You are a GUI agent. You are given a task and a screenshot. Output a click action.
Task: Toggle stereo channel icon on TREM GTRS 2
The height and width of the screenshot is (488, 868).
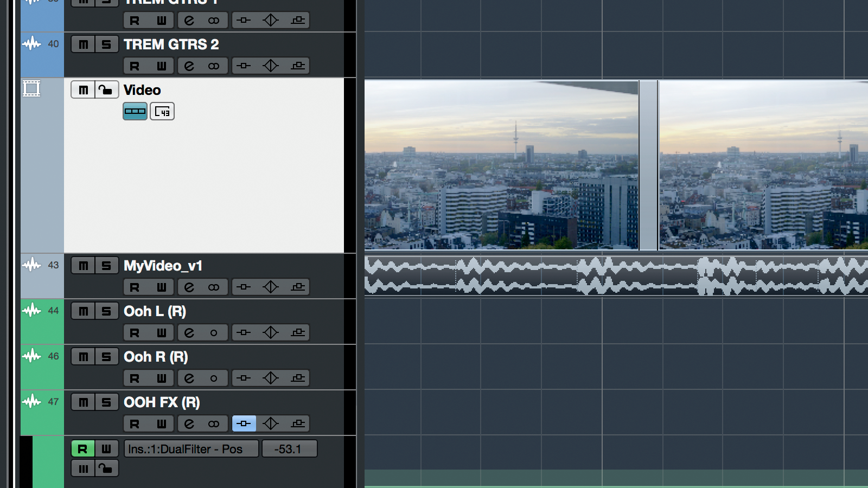tap(214, 66)
